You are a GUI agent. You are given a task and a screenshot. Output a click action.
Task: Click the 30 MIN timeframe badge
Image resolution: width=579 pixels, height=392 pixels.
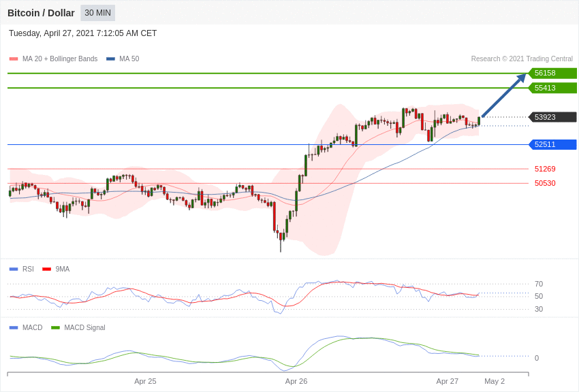98,13
